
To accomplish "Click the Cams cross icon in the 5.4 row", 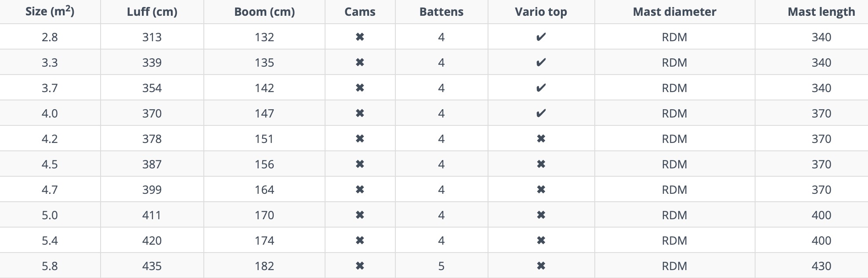I will 360,240.
